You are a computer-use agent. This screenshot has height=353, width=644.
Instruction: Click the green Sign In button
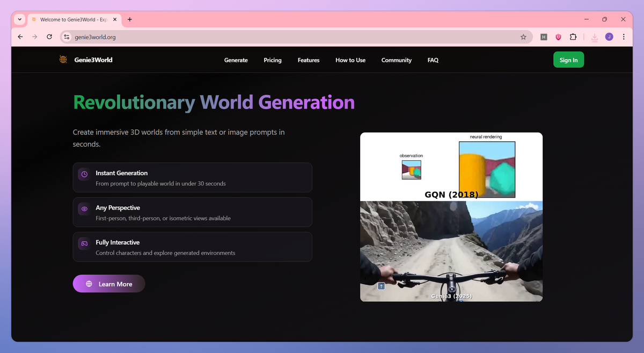coord(568,60)
